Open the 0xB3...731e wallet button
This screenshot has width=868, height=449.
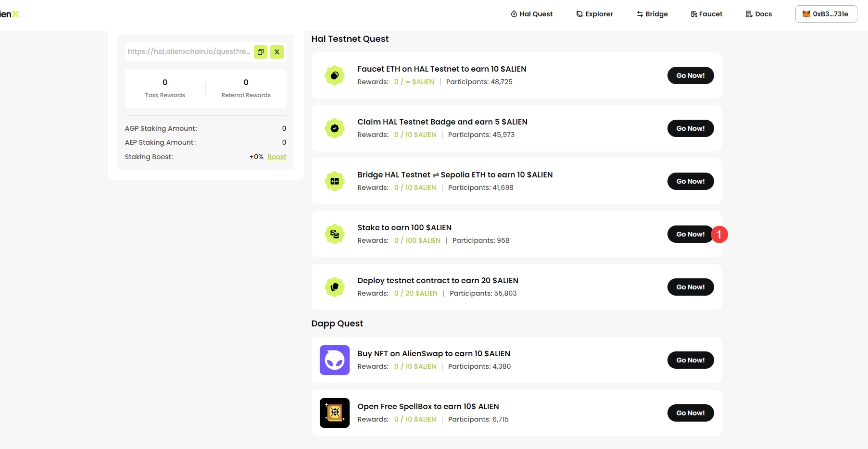click(826, 14)
